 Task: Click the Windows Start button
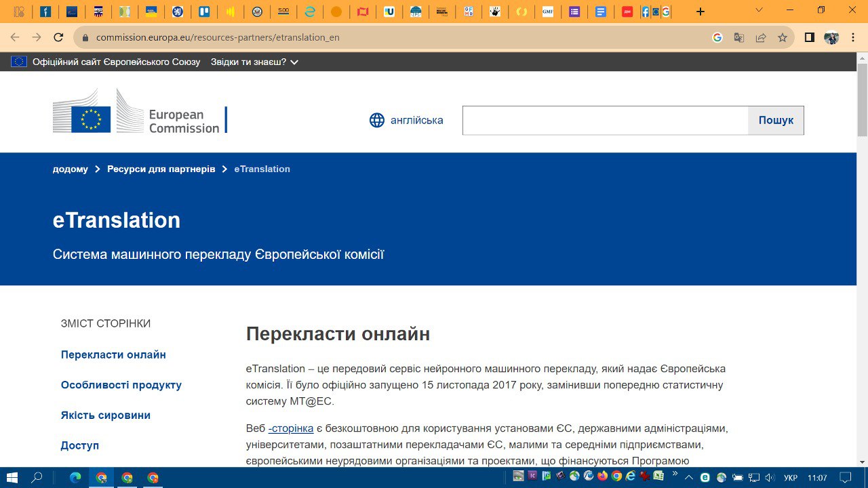click(x=12, y=478)
